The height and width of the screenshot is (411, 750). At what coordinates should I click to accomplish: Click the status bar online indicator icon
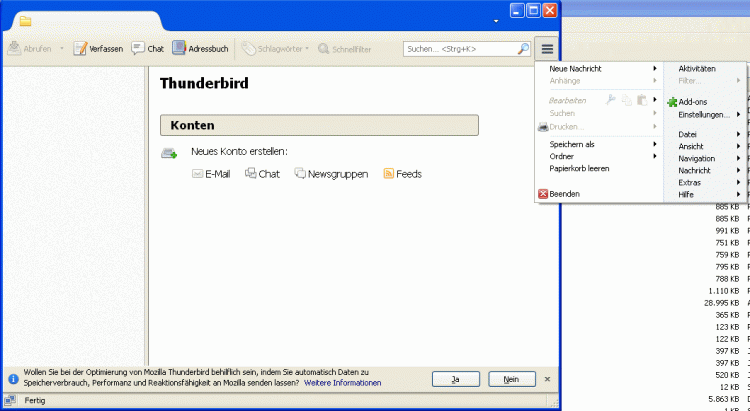[11, 401]
